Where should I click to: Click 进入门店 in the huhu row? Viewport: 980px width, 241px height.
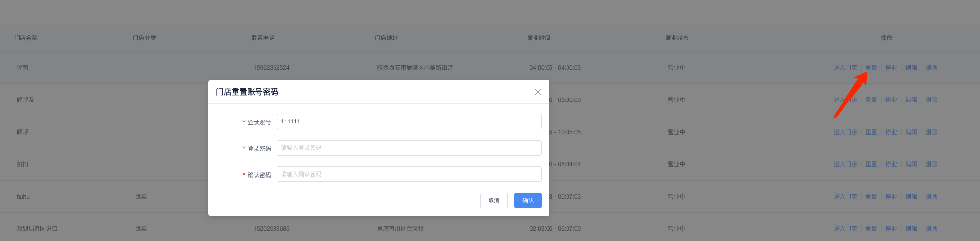pyautogui.click(x=845, y=197)
